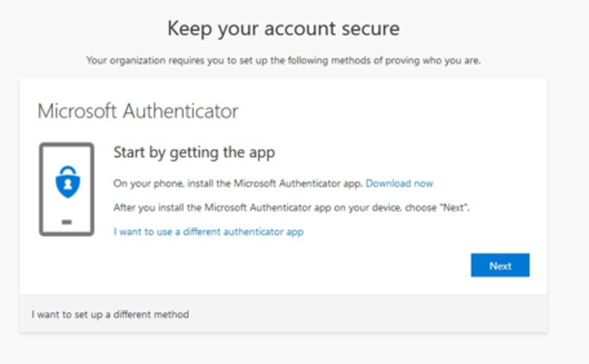Click the home button bar on the phone illustration
The width and height of the screenshot is (589, 364).
66,222
